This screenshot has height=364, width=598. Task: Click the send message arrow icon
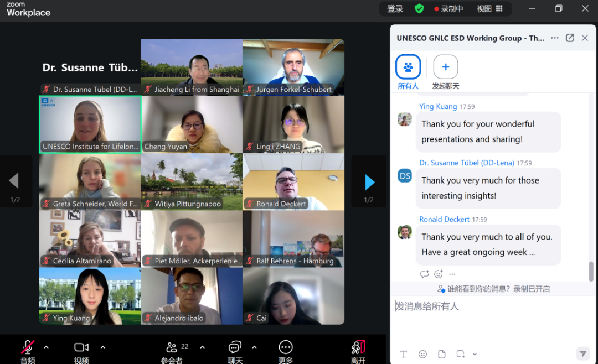click(x=582, y=353)
